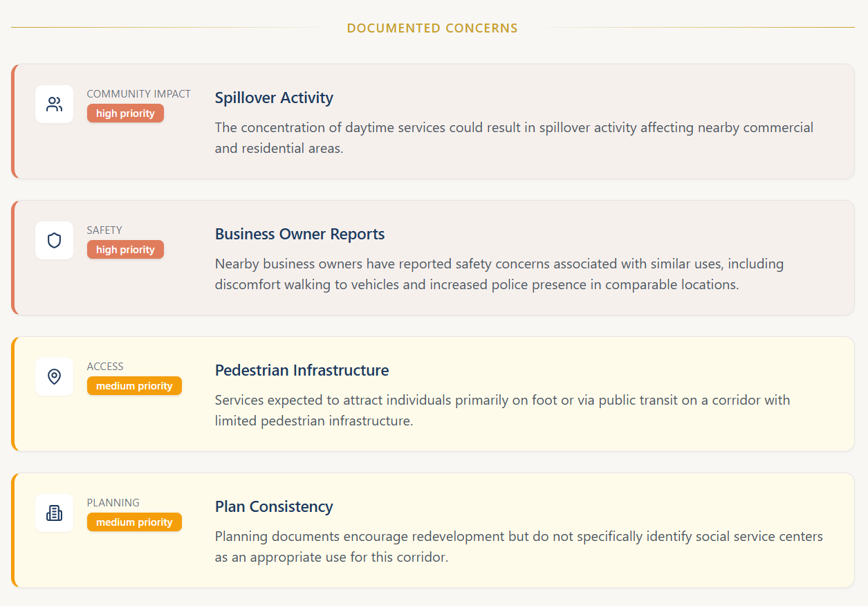Click description starting 'Planning documents encourage redevelopment'
This screenshot has width=868, height=606.
519,547
